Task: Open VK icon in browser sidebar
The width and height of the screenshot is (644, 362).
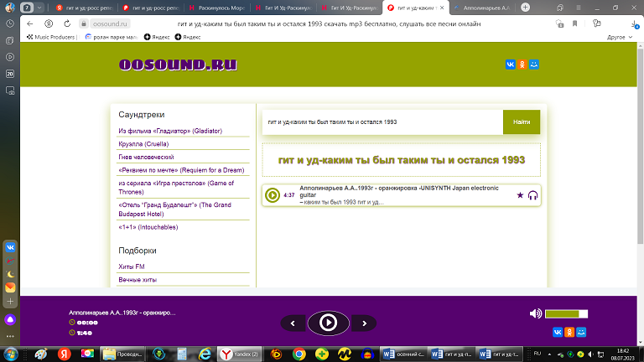Action: point(10,247)
